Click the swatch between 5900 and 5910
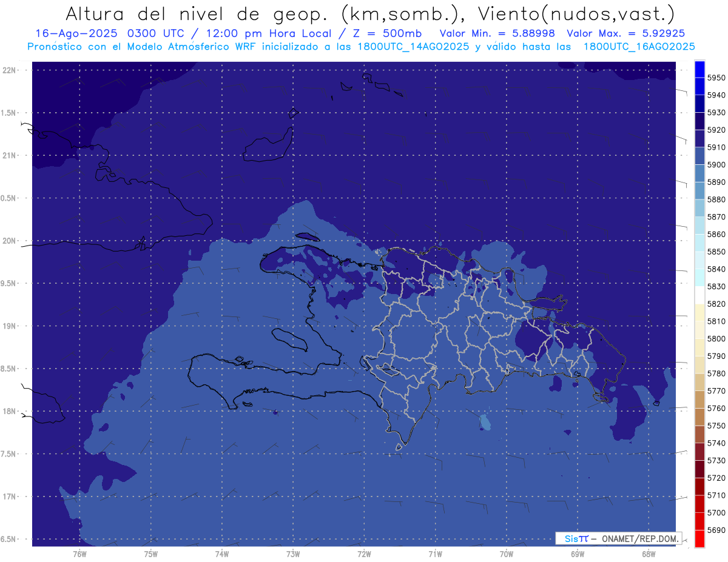The height and width of the screenshot is (562, 728). (x=699, y=156)
